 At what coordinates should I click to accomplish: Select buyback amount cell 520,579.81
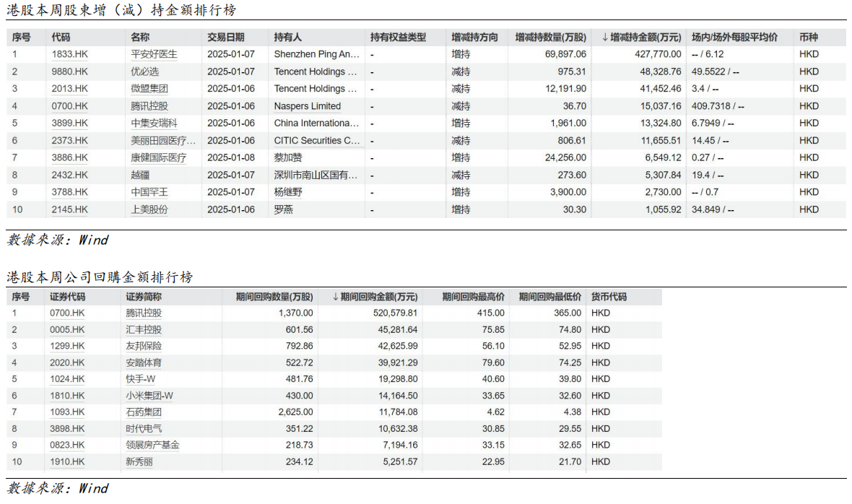(x=396, y=313)
